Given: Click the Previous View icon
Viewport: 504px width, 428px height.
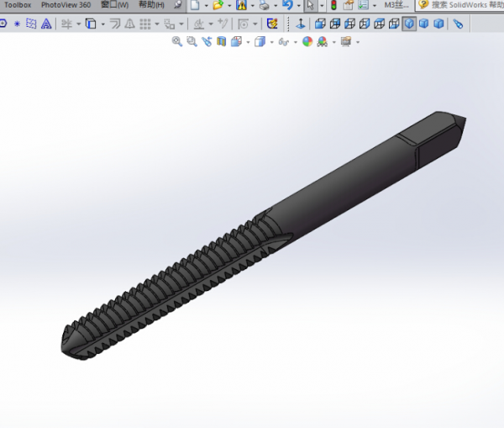Looking at the screenshot, I should coord(207,41).
